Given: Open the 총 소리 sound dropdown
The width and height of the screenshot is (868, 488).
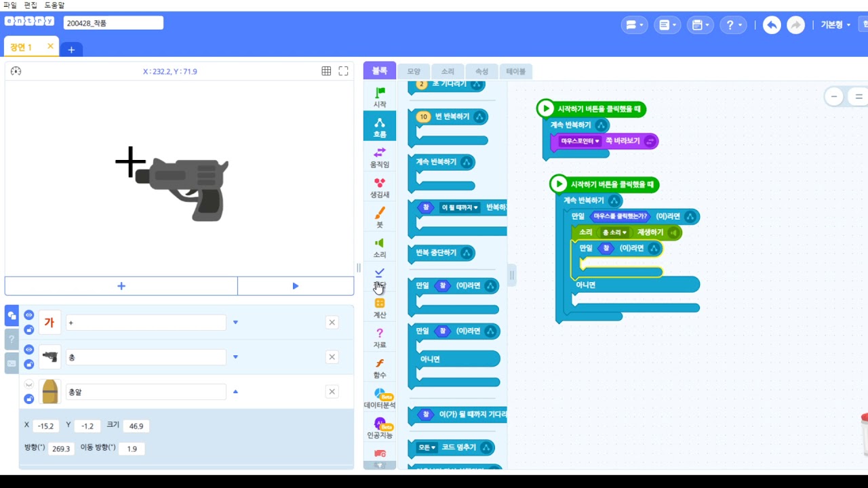Looking at the screenshot, I should point(614,232).
